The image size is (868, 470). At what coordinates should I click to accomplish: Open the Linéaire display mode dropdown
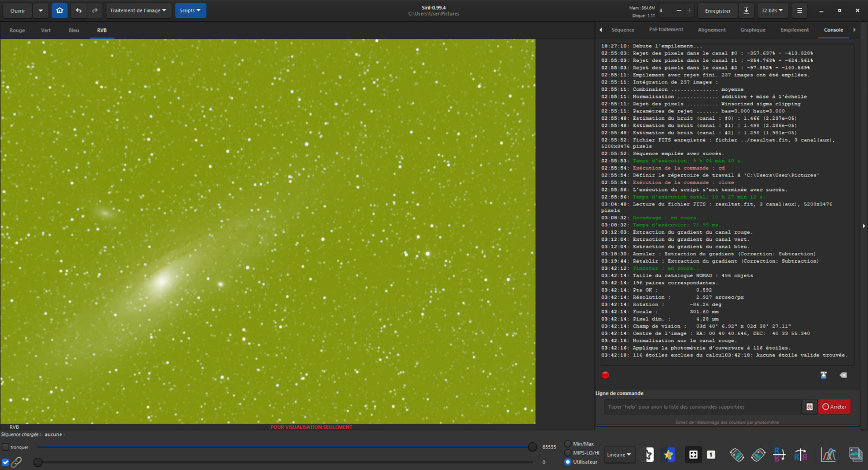coord(620,454)
